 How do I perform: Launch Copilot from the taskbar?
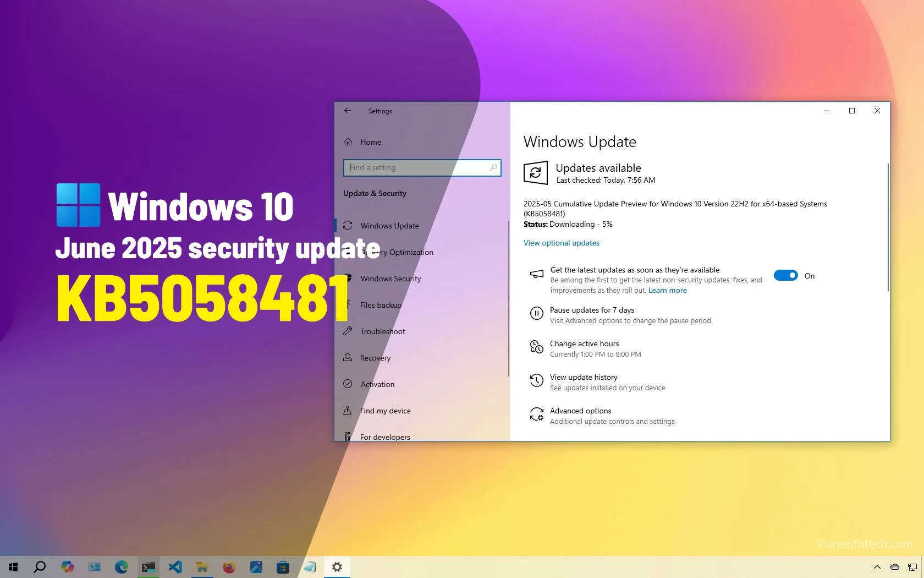[67, 566]
